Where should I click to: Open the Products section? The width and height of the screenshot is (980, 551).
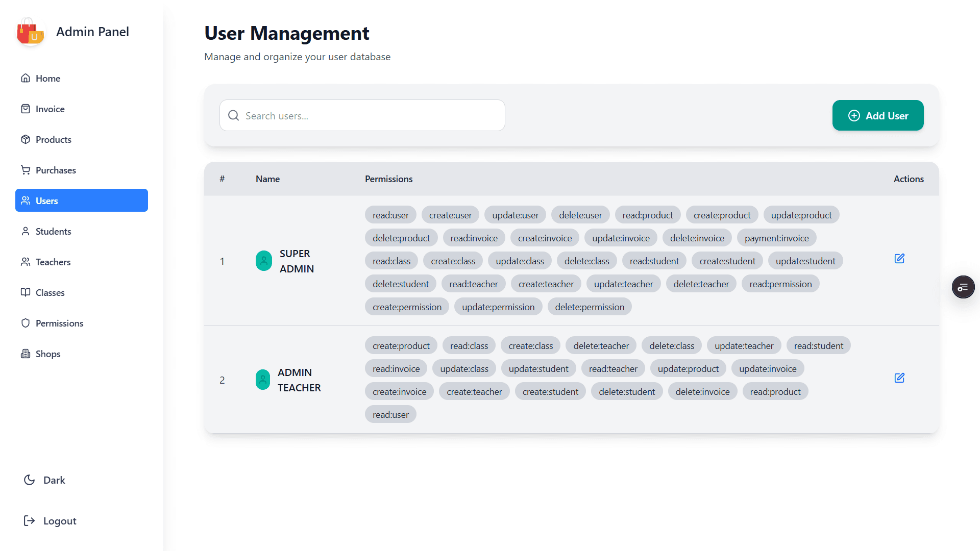point(82,139)
